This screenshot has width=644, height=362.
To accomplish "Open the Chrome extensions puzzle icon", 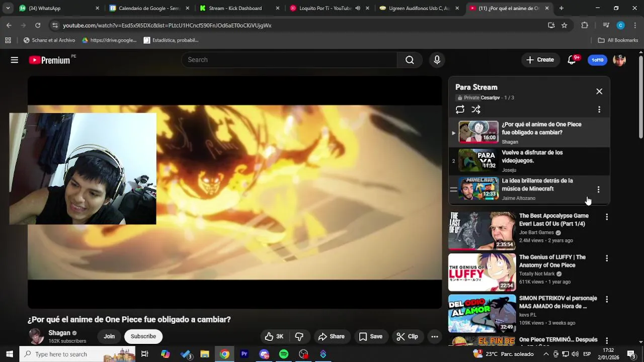I will point(585,25).
